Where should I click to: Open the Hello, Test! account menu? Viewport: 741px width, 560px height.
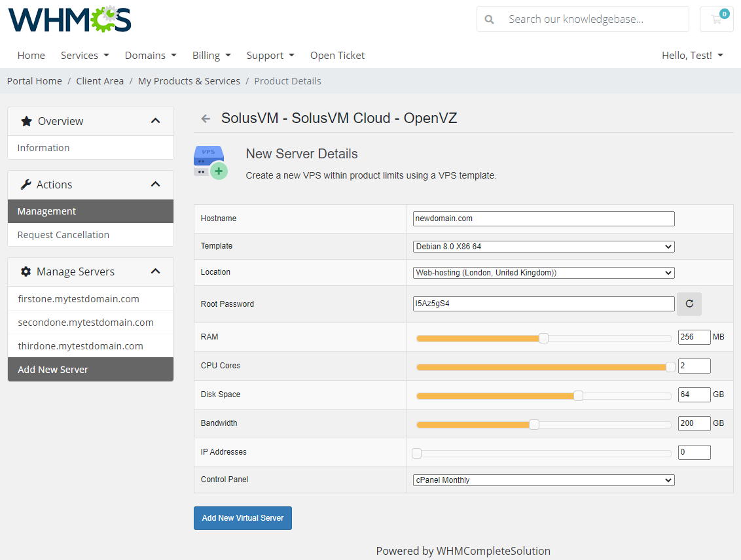(x=693, y=56)
